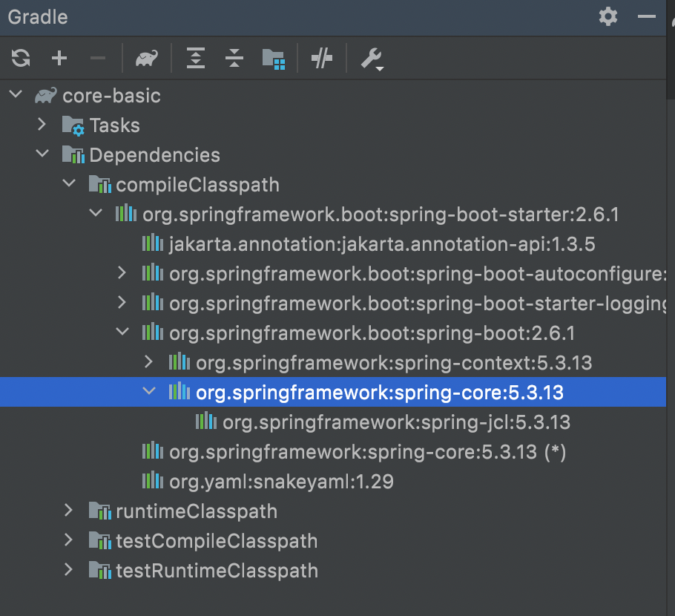Expand spring-boot-autoconfigure dependency
675x616 pixels.
[122, 272]
